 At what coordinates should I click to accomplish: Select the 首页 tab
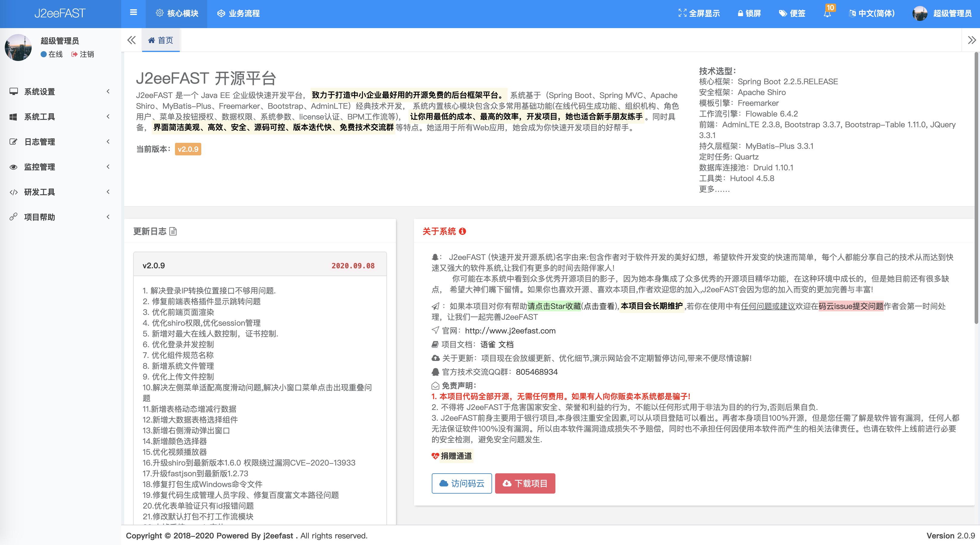[161, 40]
